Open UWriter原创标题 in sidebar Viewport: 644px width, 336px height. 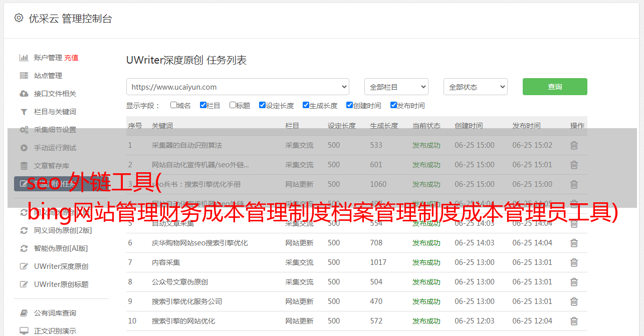coord(61,284)
